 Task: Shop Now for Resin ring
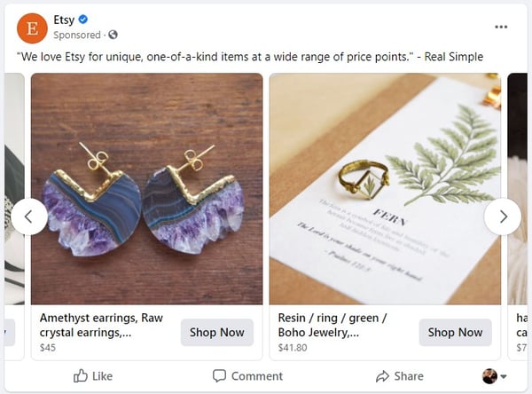point(455,332)
